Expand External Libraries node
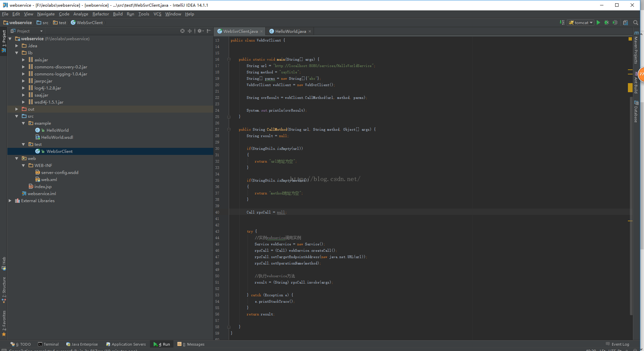 coord(10,201)
